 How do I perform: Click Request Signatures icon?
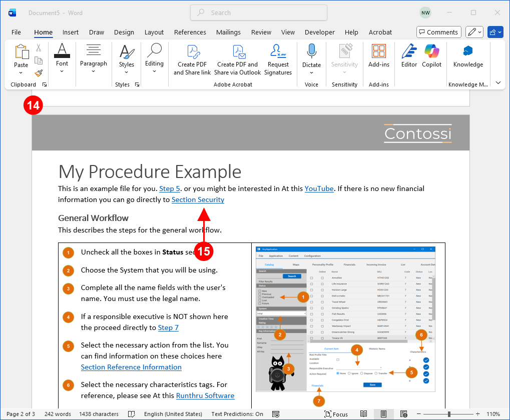(278, 51)
